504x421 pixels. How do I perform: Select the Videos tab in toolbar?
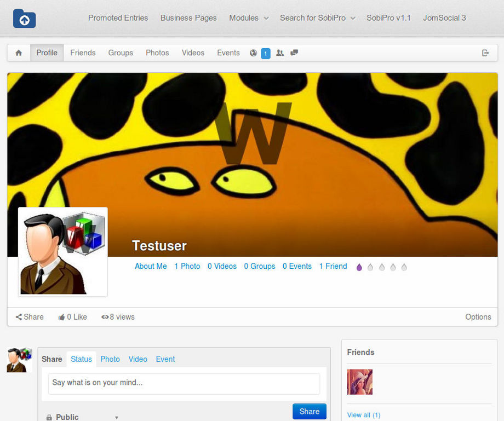[193, 53]
